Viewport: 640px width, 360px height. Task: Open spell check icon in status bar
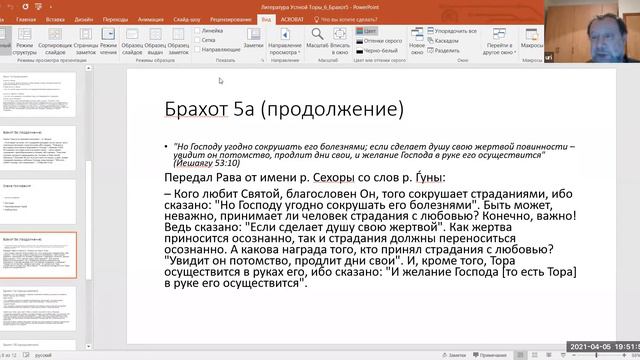tap(26, 355)
